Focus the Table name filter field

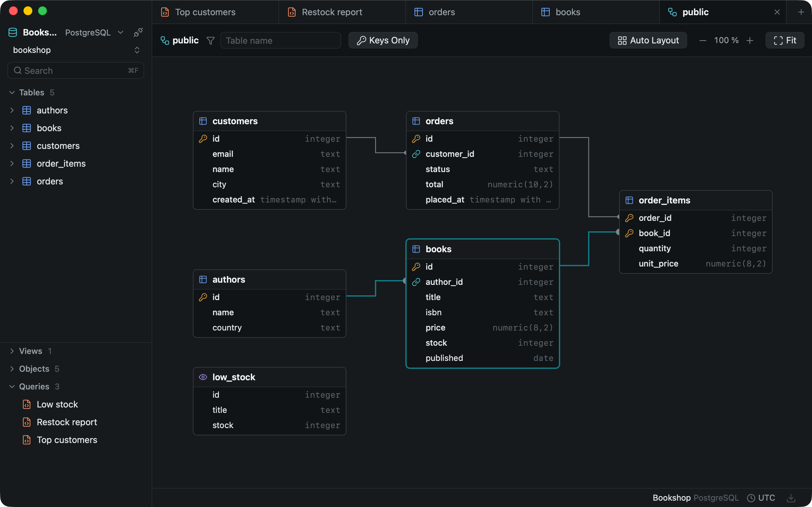point(280,41)
